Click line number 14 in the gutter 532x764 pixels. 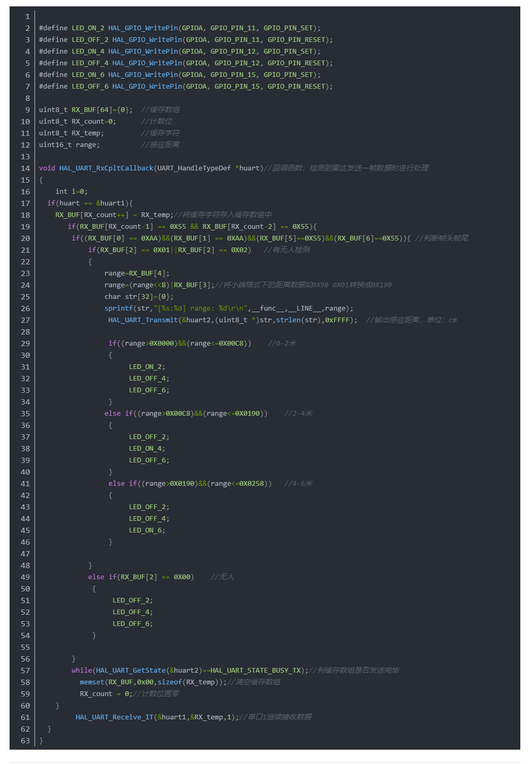point(25,168)
